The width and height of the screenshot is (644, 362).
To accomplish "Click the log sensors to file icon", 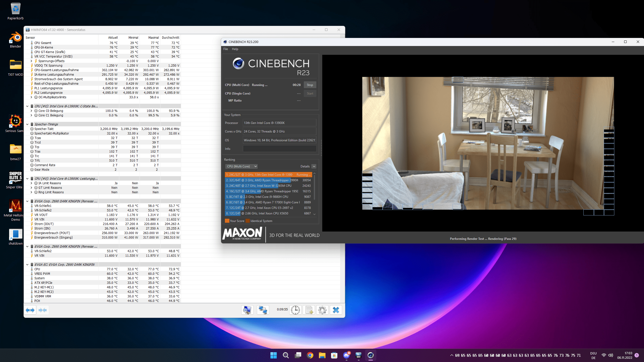I will (x=309, y=310).
